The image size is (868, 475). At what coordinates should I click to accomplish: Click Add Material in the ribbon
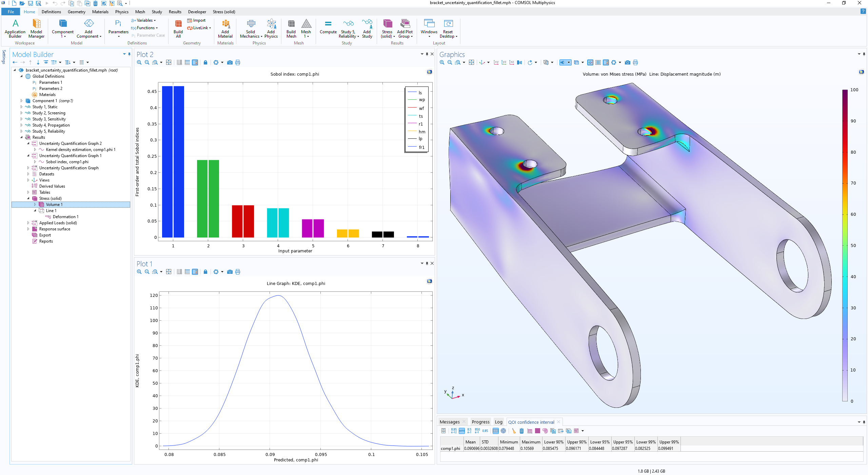(x=225, y=29)
